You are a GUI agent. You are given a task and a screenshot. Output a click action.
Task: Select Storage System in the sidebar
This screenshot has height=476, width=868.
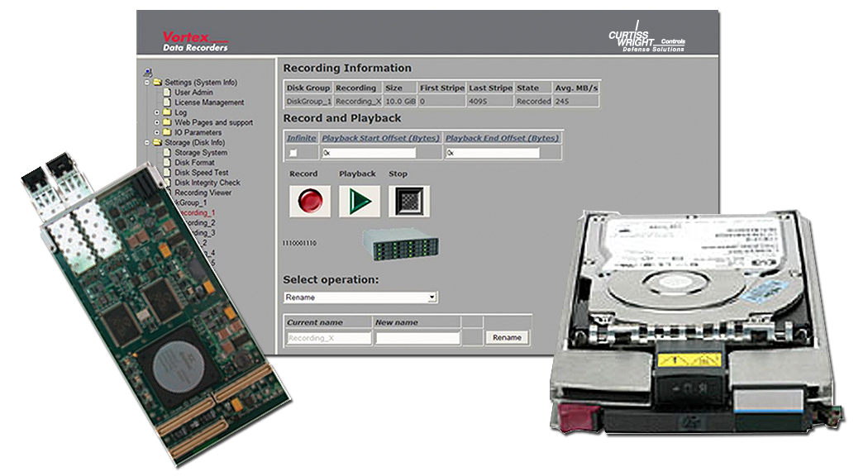click(x=201, y=153)
